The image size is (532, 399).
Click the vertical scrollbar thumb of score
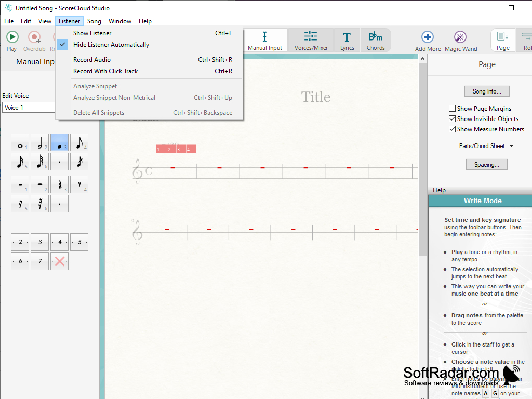tap(422, 159)
